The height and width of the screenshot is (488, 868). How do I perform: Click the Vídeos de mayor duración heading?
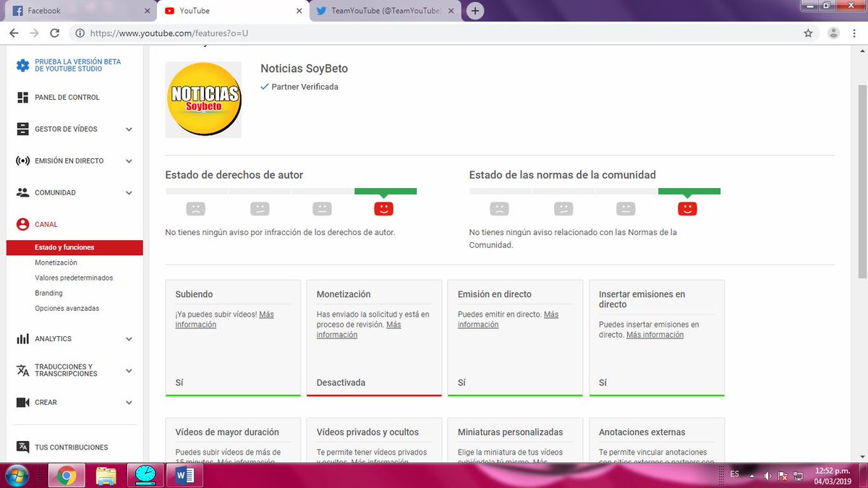coord(227,432)
